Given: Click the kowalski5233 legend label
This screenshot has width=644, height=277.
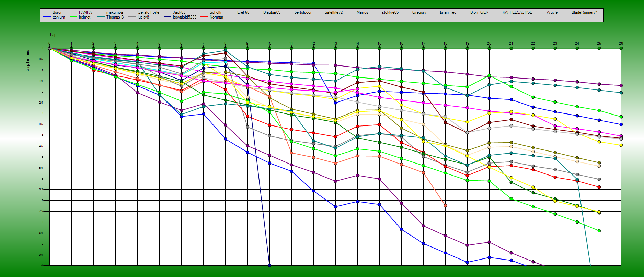Looking at the screenshot, I should click(184, 17).
